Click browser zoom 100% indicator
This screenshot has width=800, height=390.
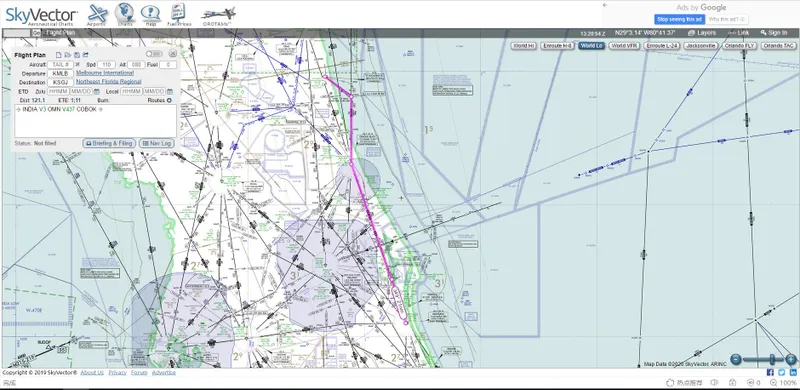pyautogui.click(x=784, y=383)
